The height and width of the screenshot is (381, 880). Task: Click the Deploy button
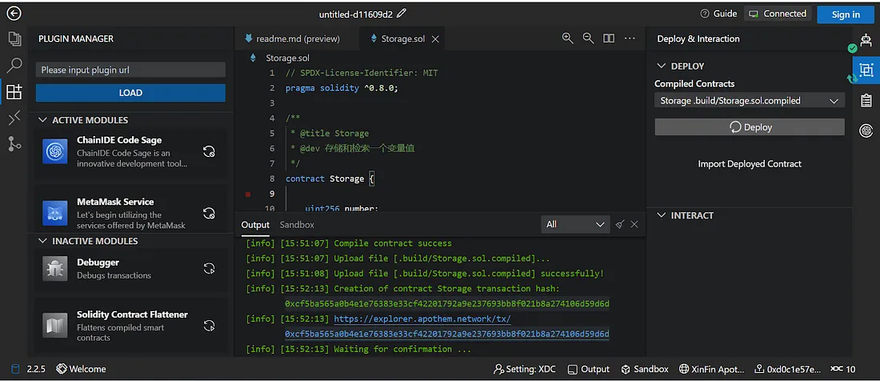click(749, 127)
